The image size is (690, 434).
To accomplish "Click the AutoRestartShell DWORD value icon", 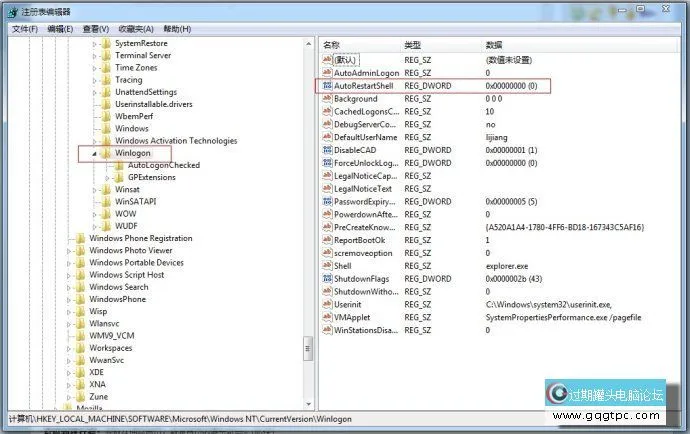I will [x=327, y=86].
